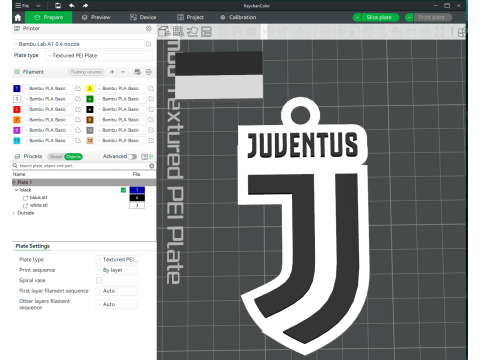The height and width of the screenshot is (360, 480).
Task: Remove a filament with minus icon
Action: (123, 72)
